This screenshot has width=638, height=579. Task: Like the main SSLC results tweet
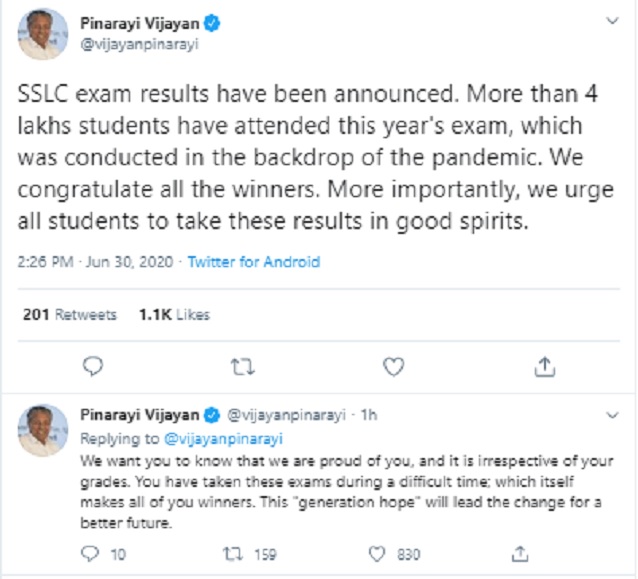394,367
